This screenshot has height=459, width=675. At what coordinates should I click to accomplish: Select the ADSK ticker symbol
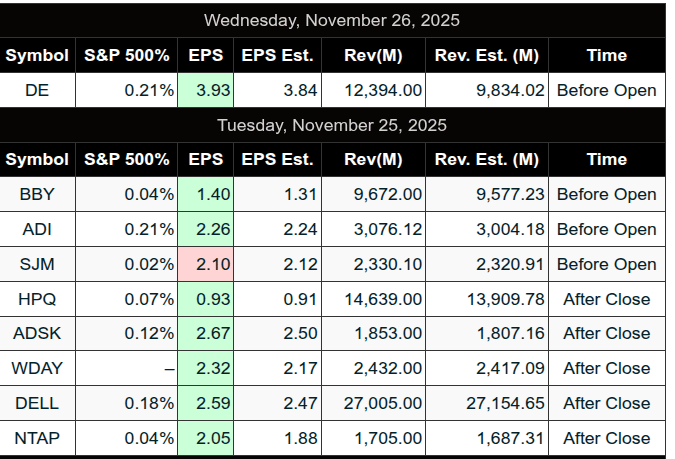37,333
